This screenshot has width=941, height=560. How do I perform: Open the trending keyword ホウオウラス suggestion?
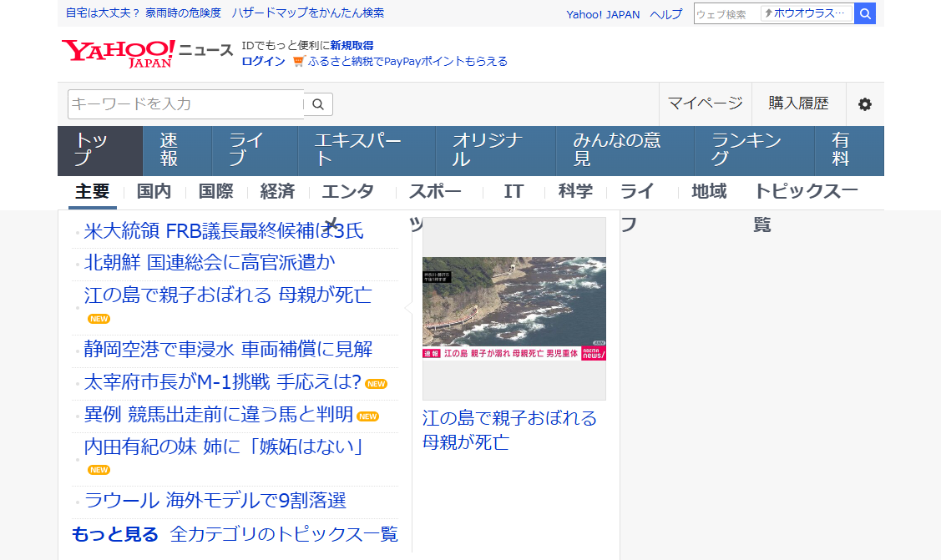pos(807,13)
